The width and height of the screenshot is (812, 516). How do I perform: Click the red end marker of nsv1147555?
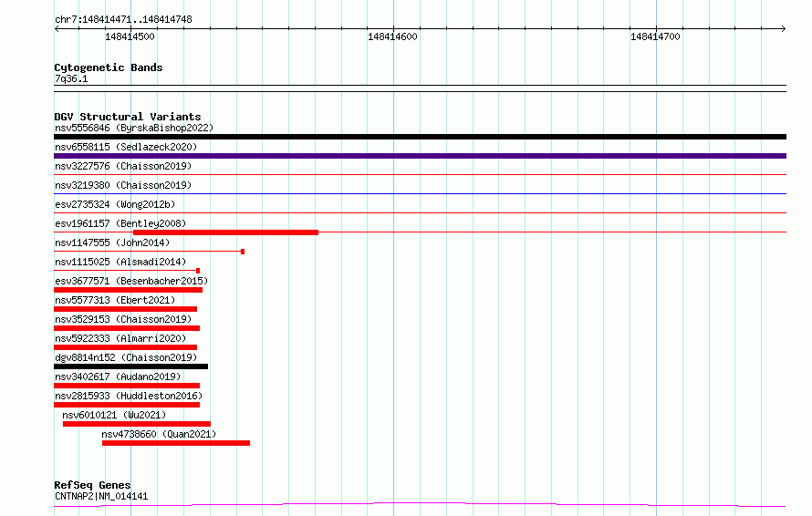point(243,252)
